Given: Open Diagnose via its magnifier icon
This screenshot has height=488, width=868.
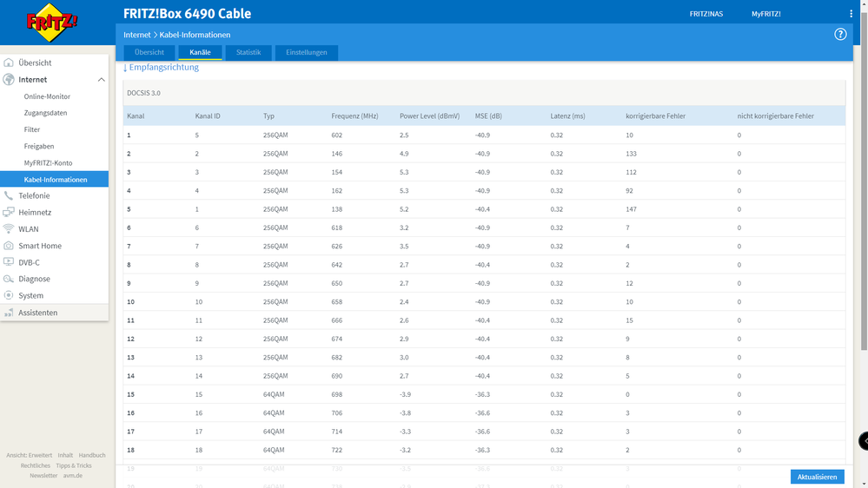Looking at the screenshot, I should coord(10,279).
